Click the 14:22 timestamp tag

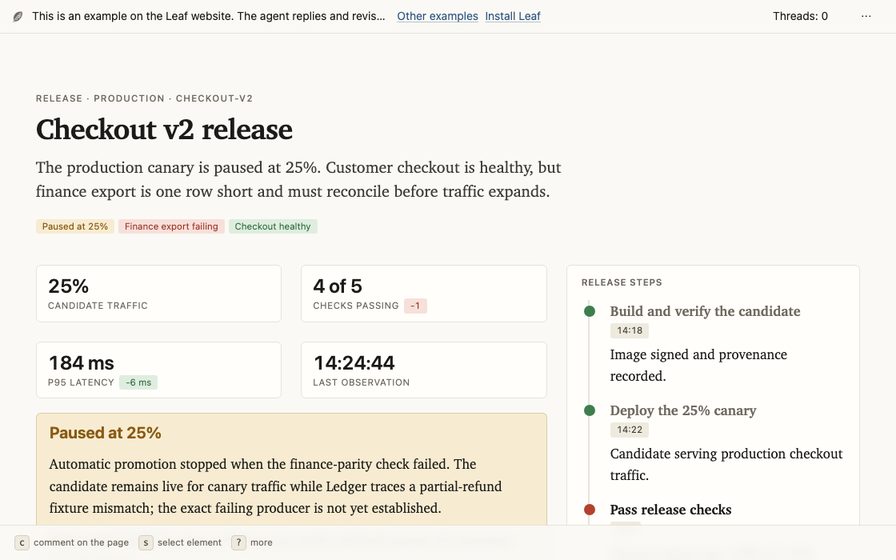coord(629,430)
